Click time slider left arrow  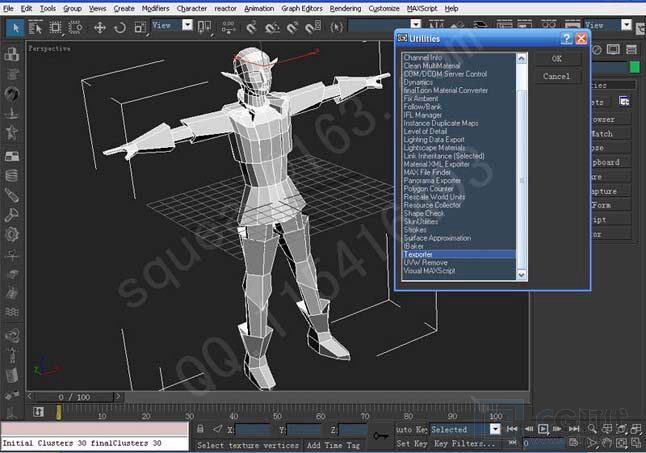30,396
